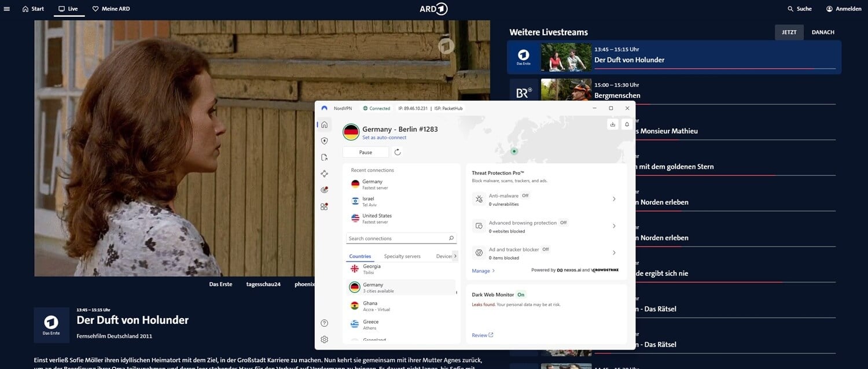Open NordVPN settings gear icon
868x369 pixels.
[324, 340]
